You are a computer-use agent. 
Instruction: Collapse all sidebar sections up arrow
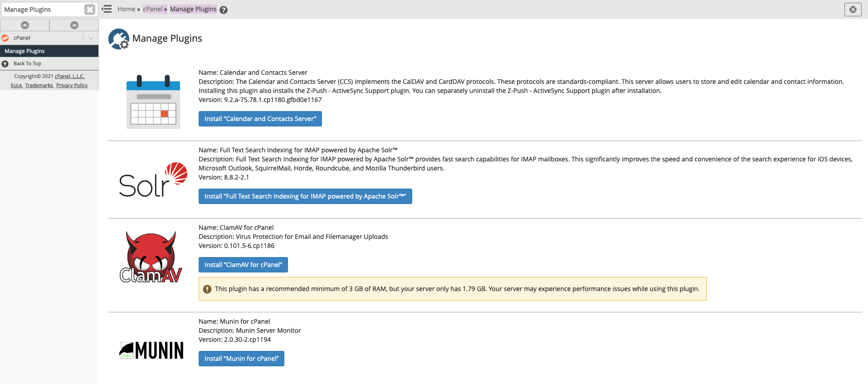pos(25,25)
